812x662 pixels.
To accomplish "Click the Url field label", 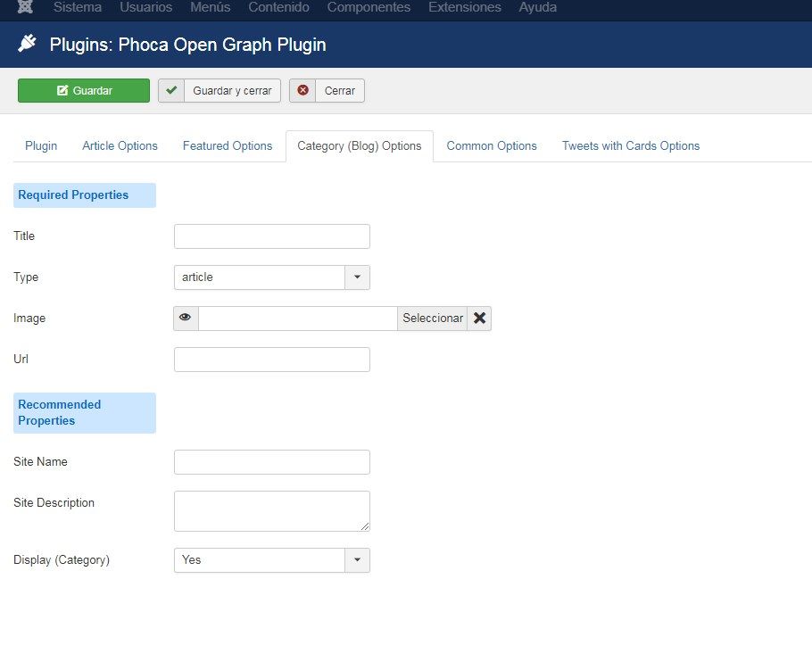I will [21, 359].
